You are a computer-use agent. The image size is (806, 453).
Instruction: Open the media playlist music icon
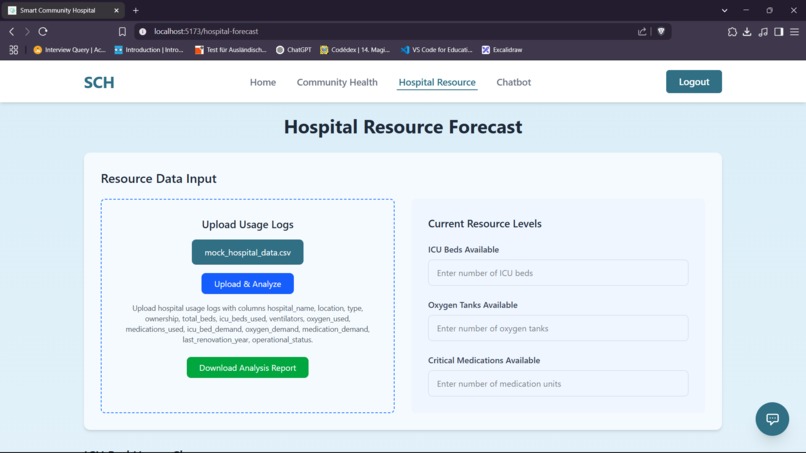pos(763,32)
